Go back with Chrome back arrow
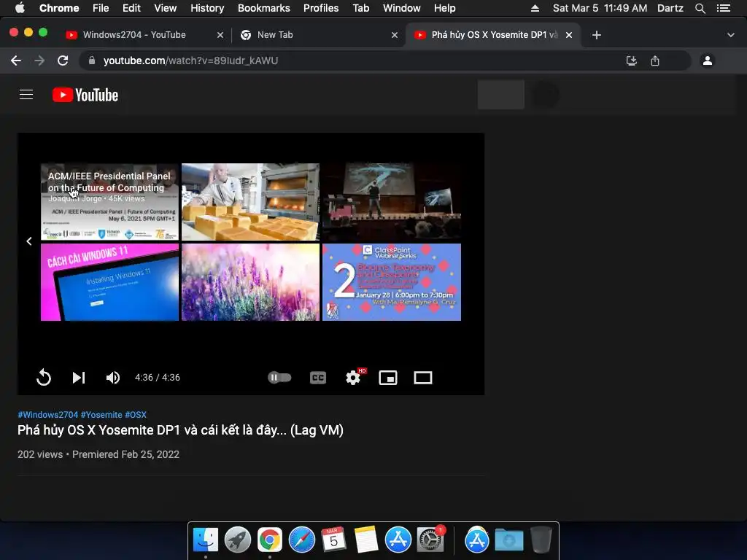Screen dimensions: 747x560 click(x=16, y=61)
